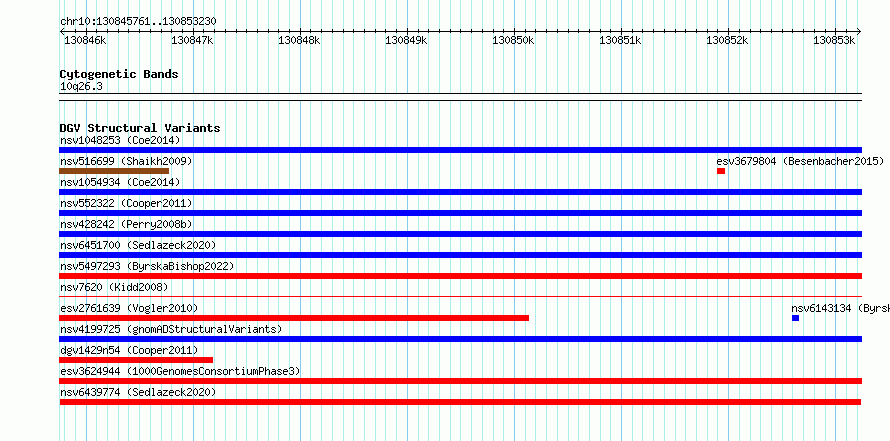This screenshot has width=890, height=441.
Task: Click the DGV Structural Variants track title
Action: pyautogui.click(x=140, y=128)
